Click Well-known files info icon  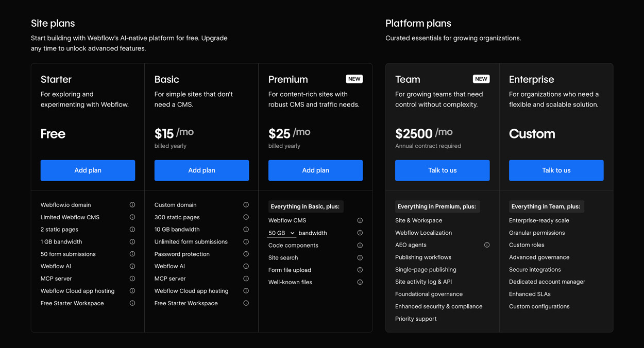click(x=360, y=282)
